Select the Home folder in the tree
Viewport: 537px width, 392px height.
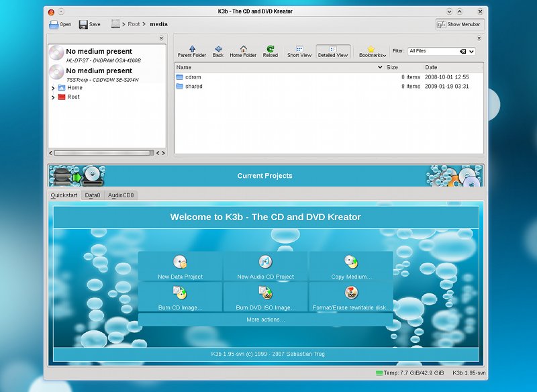point(70,88)
